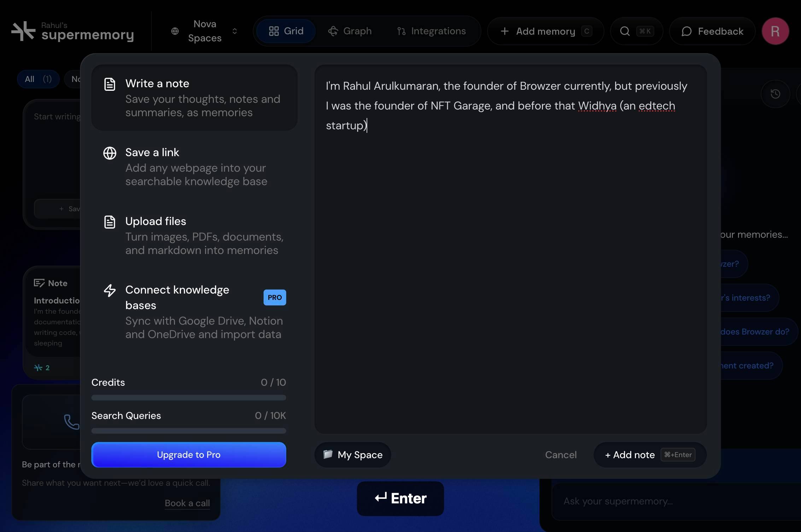Select Connect knowledge bases option
This screenshot has height=532, width=801.
point(194,312)
